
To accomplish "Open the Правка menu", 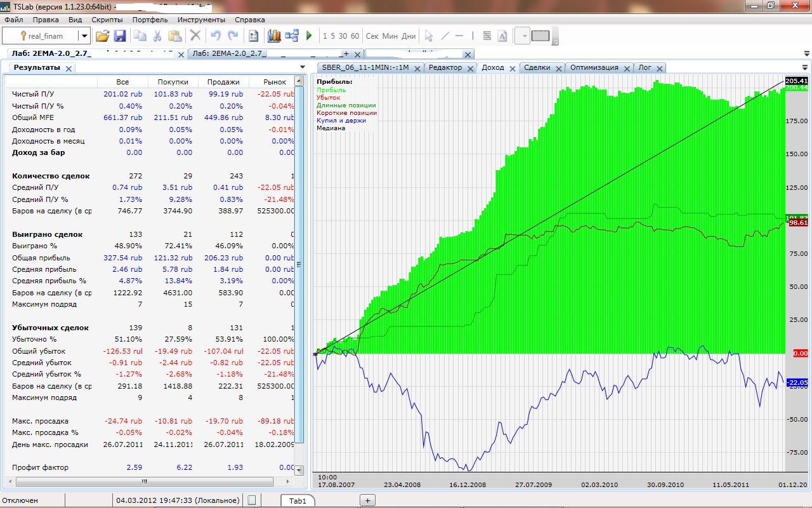I will click(46, 20).
